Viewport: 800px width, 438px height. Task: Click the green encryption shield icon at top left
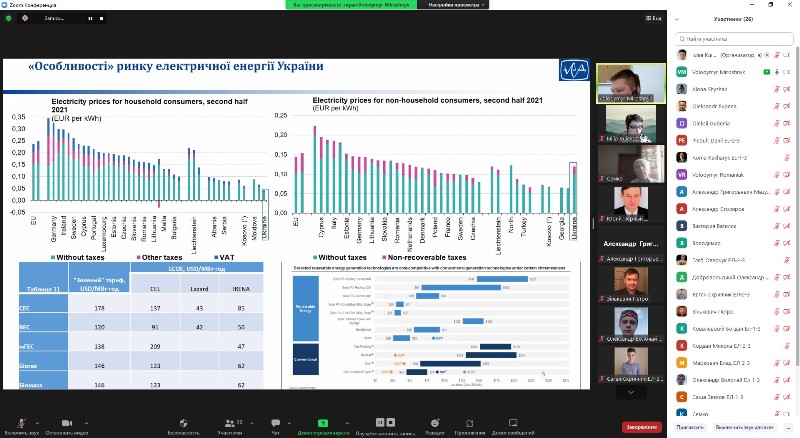point(9,18)
